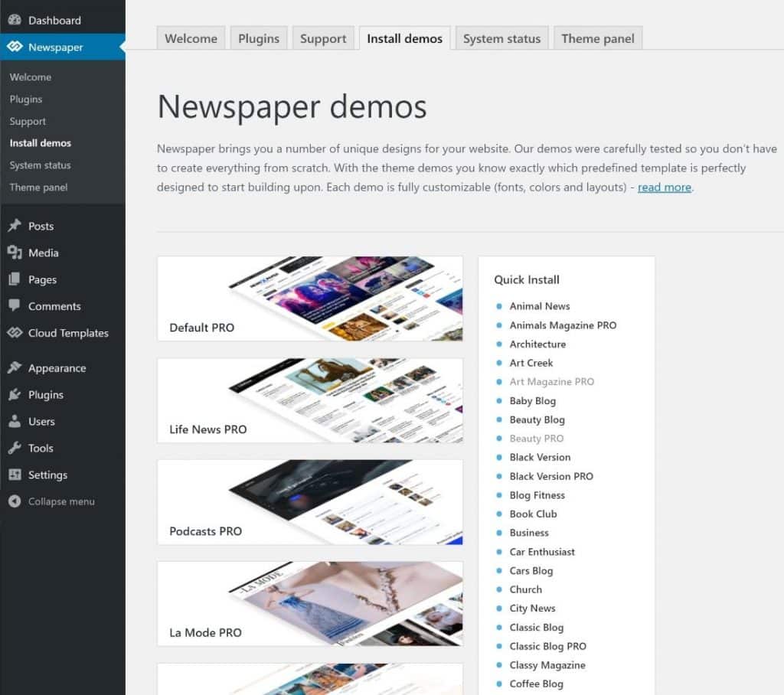The height and width of the screenshot is (695, 784).
Task: Open Support in the Newspaper submenu
Action: click(x=28, y=121)
